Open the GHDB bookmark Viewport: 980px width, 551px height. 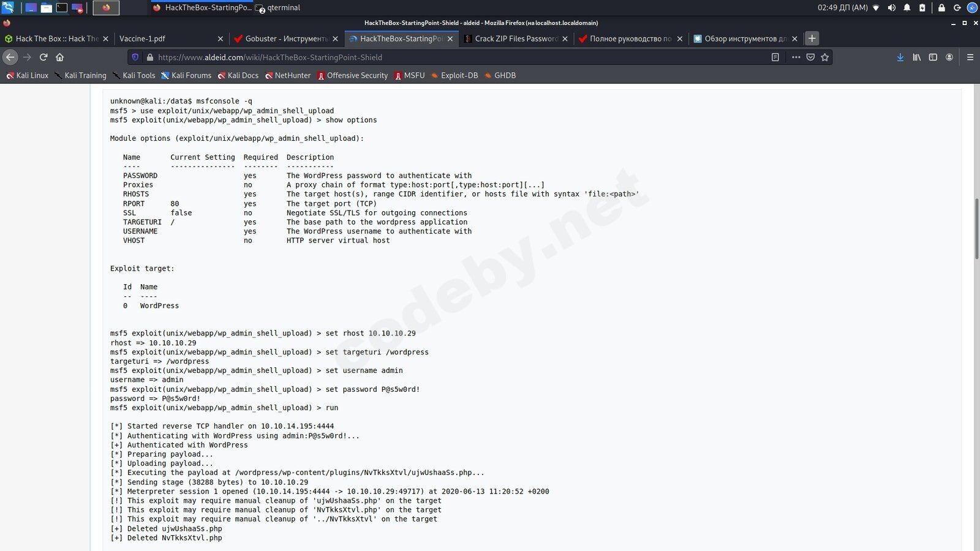pos(500,75)
